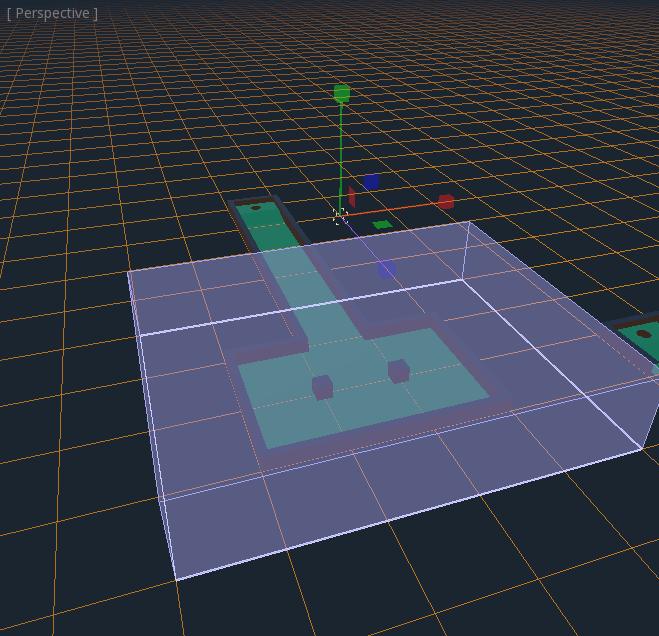659x636 pixels.
Task: Click the red X-axis arrow tip of the gizmo
Action: (x=446, y=202)
